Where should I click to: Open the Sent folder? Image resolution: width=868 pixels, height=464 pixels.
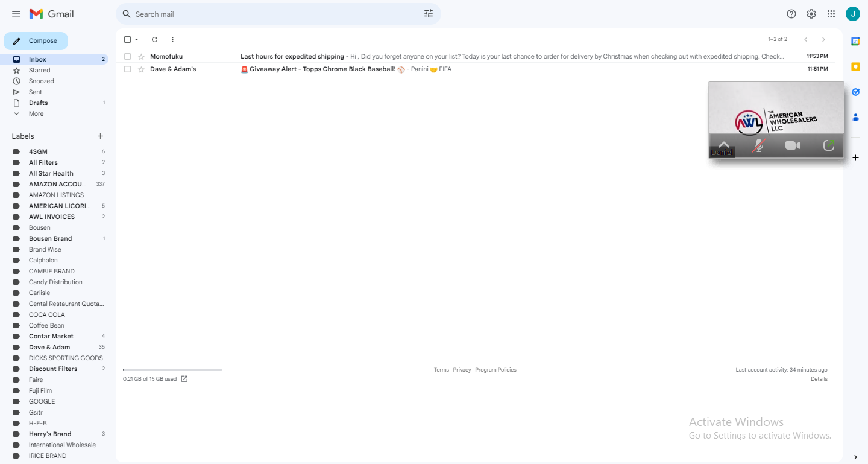tap(54, 92)
